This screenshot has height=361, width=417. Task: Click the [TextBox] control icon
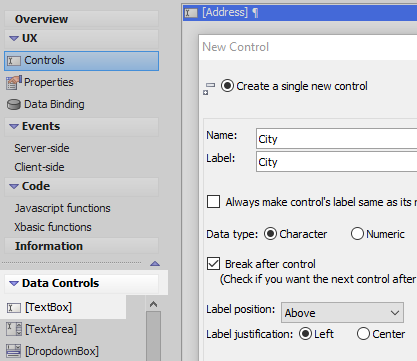point(14,308)
